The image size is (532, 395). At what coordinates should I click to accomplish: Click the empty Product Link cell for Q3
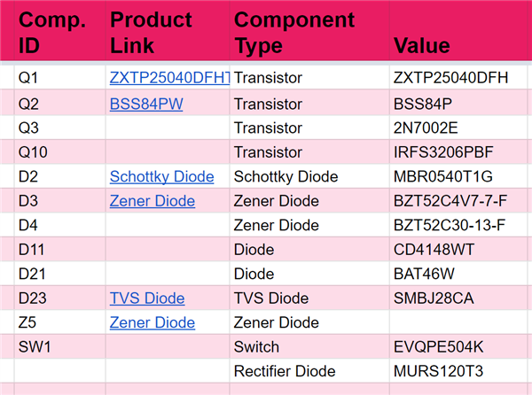(x=165, y=128)
